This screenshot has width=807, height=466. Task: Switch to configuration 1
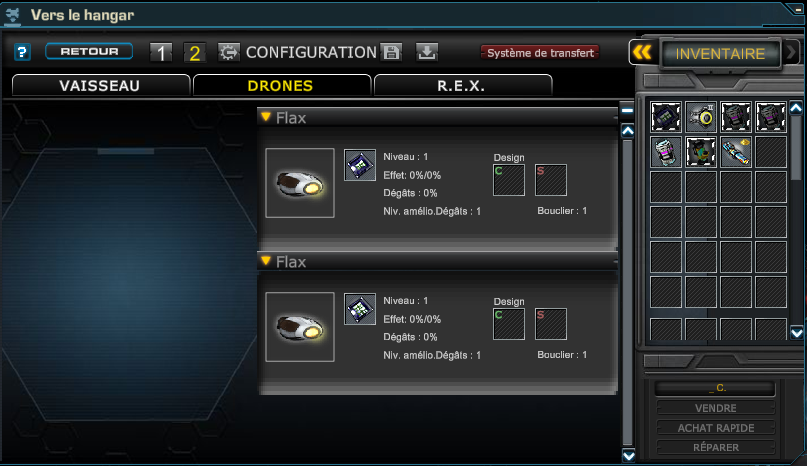161,53
